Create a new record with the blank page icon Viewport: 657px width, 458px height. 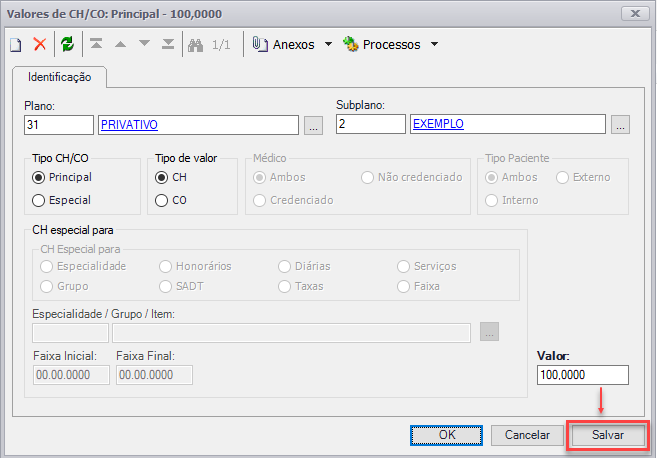[16, 44]
